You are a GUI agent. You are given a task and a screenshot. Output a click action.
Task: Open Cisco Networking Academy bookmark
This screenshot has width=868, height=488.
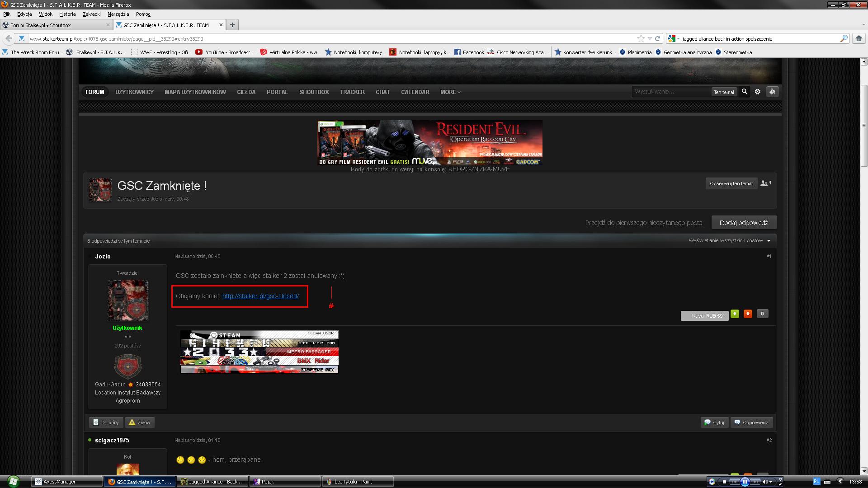point(518,52)
